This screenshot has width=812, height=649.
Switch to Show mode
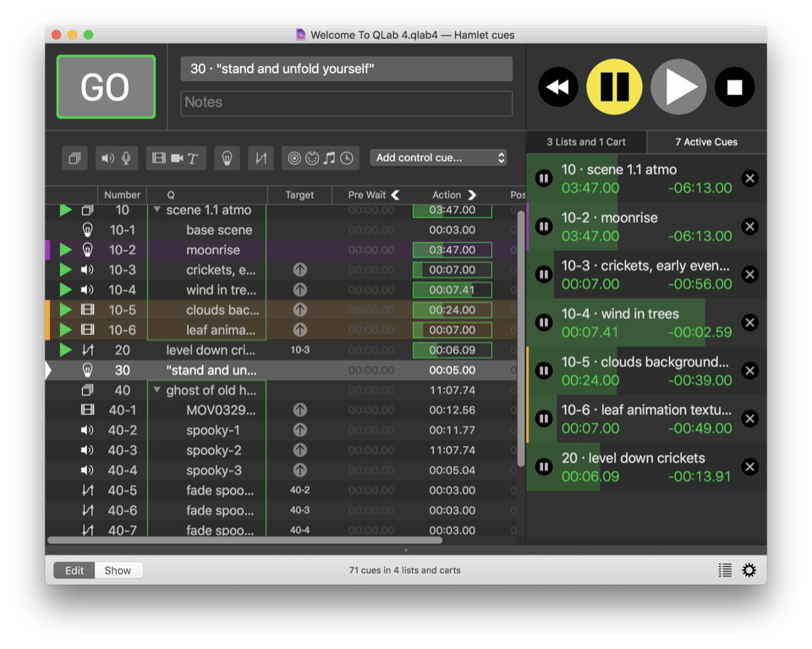[x=118, y=570]
